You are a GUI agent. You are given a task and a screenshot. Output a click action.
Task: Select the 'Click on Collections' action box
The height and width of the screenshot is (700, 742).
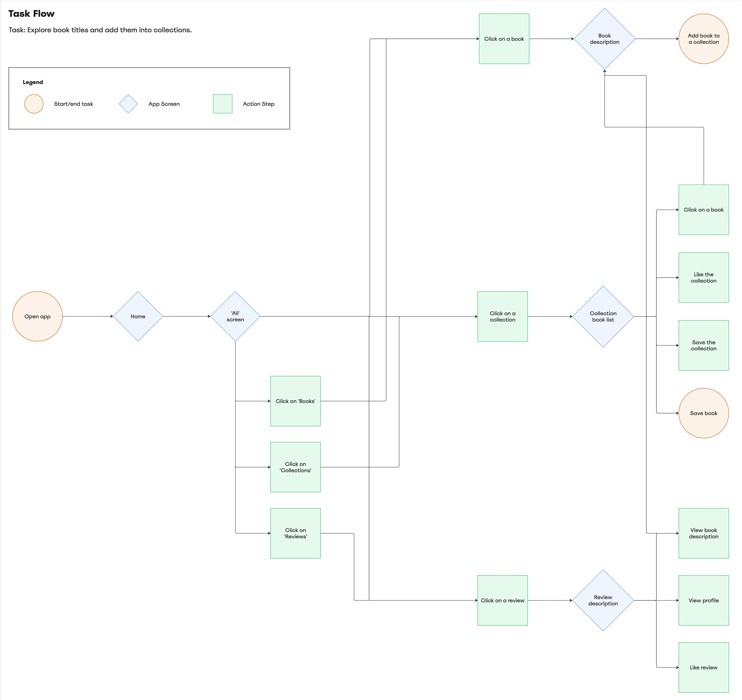(x=295, y=467)
